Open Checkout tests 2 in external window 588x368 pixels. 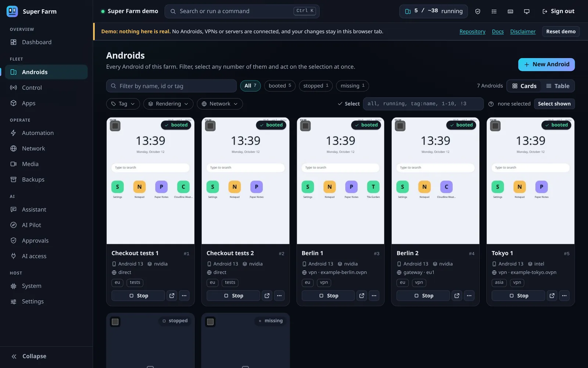click(267, 296)
